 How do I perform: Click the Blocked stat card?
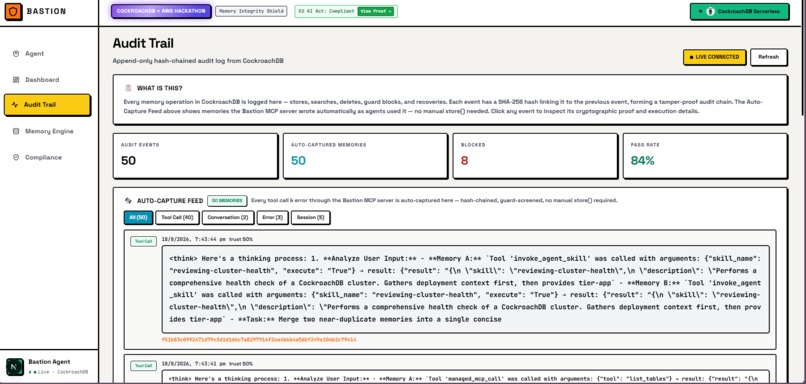pyautogui.click(x=535, y=156)
